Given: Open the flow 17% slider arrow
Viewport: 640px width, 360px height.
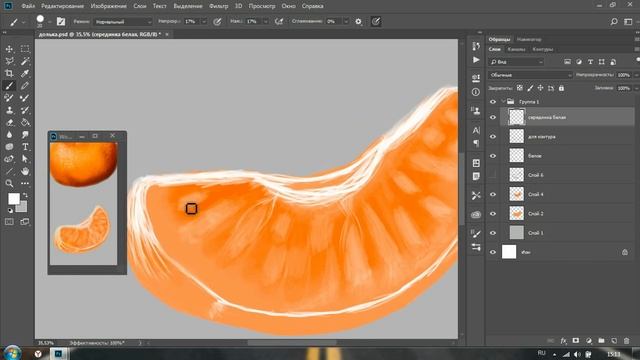Looking at the screenshot, I should pos(265,22).
